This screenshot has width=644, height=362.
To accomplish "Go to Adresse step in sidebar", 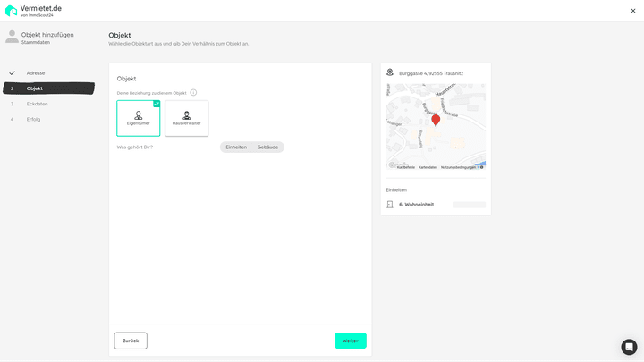I will click(36, 73).
